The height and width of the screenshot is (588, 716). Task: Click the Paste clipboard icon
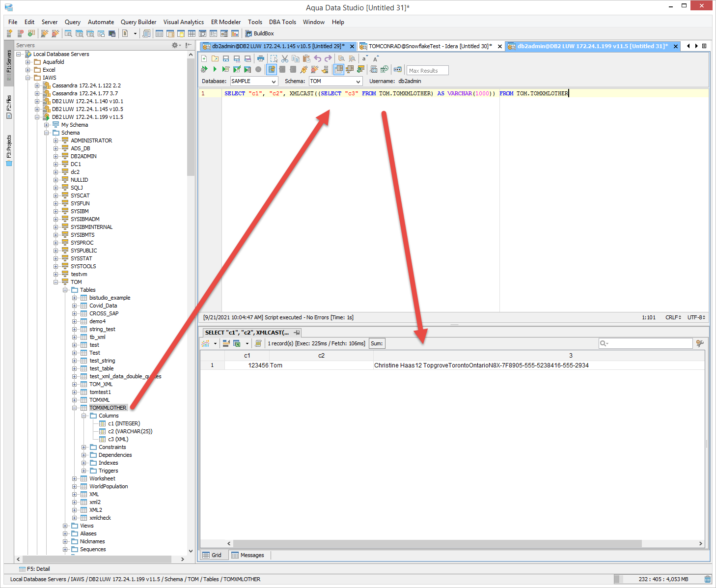point(306,59)
